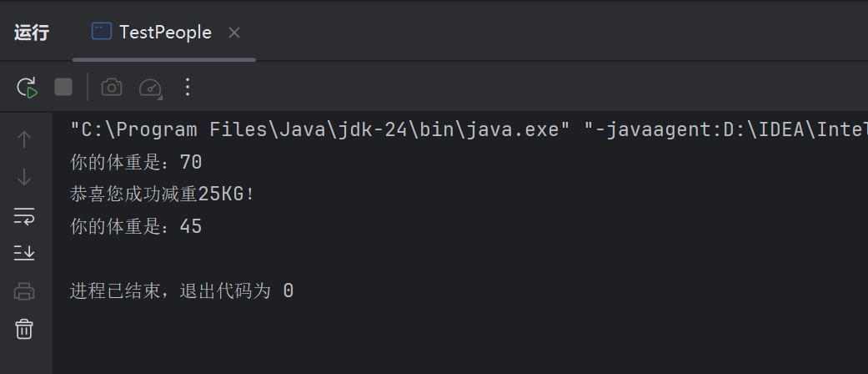Click the TestPeople tab's application icon

[x=101, y=32]
